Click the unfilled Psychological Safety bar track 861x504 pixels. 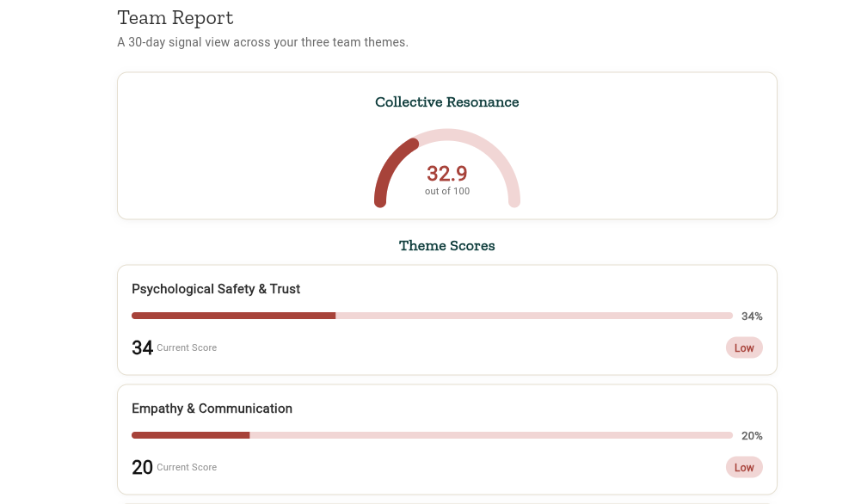[533, 316]
